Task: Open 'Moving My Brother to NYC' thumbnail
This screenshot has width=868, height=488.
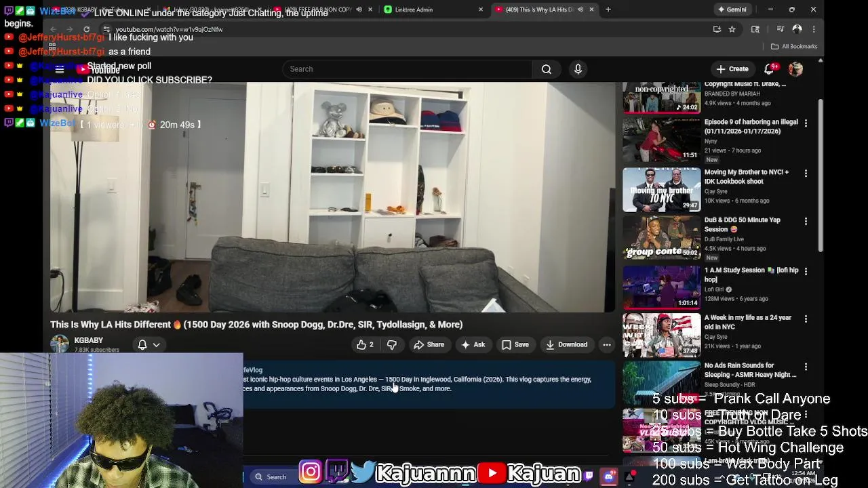Action: pos(661,190)
